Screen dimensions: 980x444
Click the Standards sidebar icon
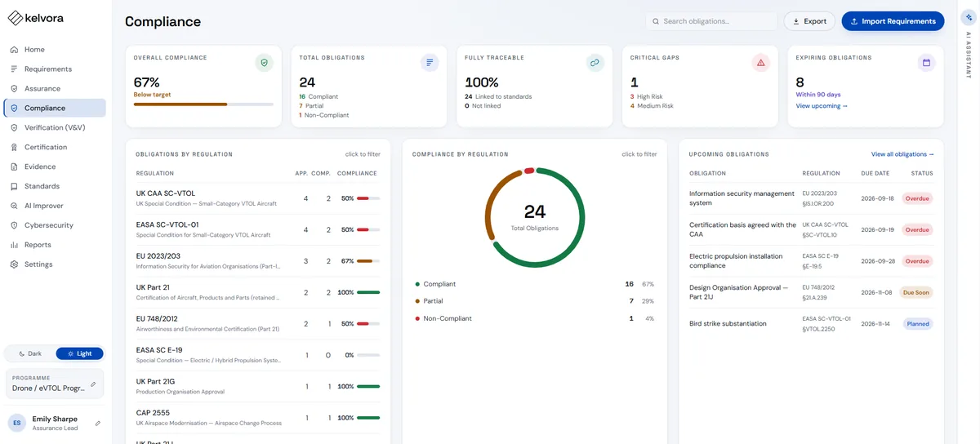[x=15, y=186]
